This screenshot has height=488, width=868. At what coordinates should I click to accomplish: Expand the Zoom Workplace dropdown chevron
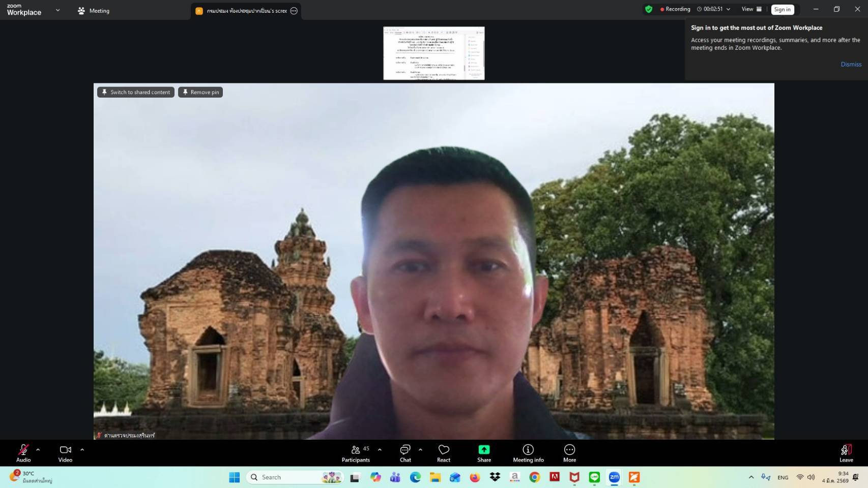point(57,10)
